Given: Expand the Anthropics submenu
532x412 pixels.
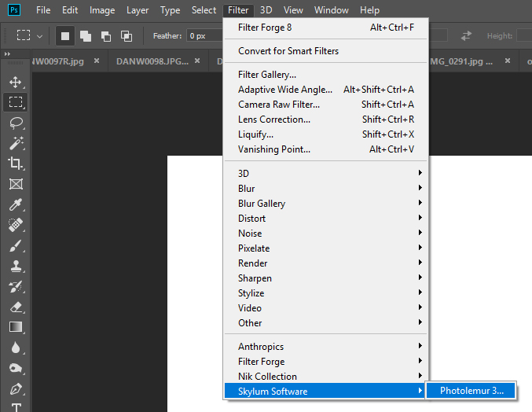Looking at the screenshot, I should click(325, 347).
